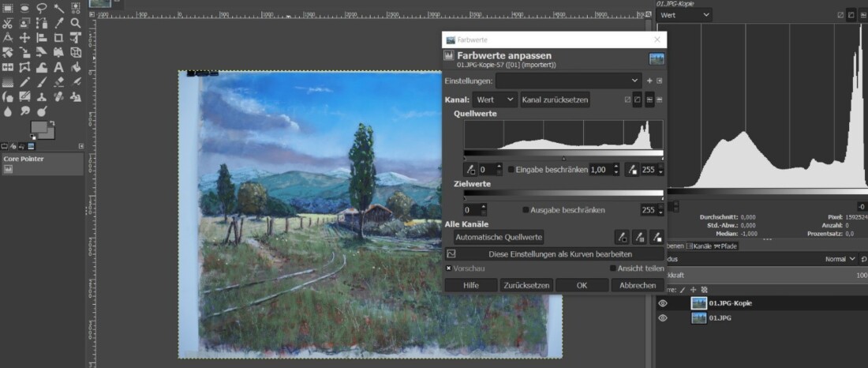Select the Measure compass tool
868x368 pixels.
(8, 38)
